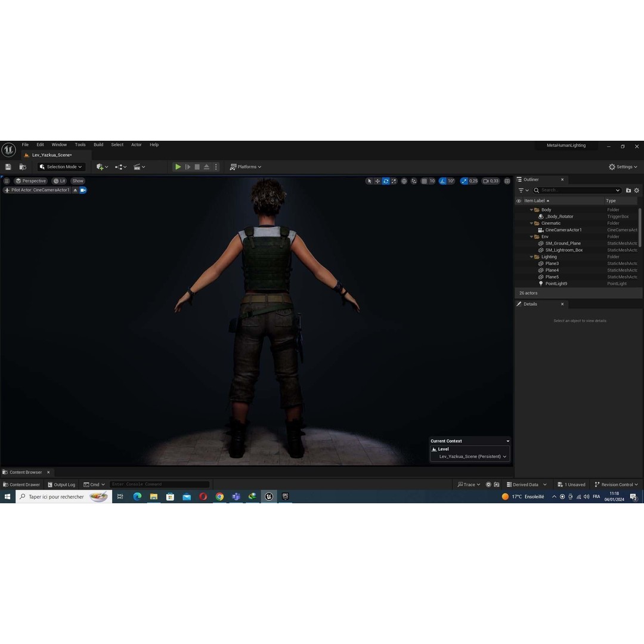This screenshot has height=644, width=644.
Task: Open Outliner settings gear icon
Action: pos(637,190)
